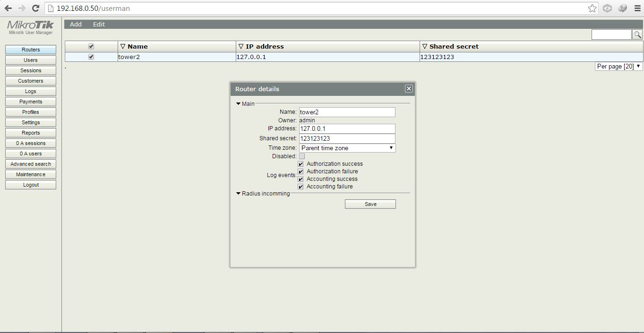Open the Add menu
Image resolution: width=644 pixels, height=333 pixels.
(x=76, y=24)
